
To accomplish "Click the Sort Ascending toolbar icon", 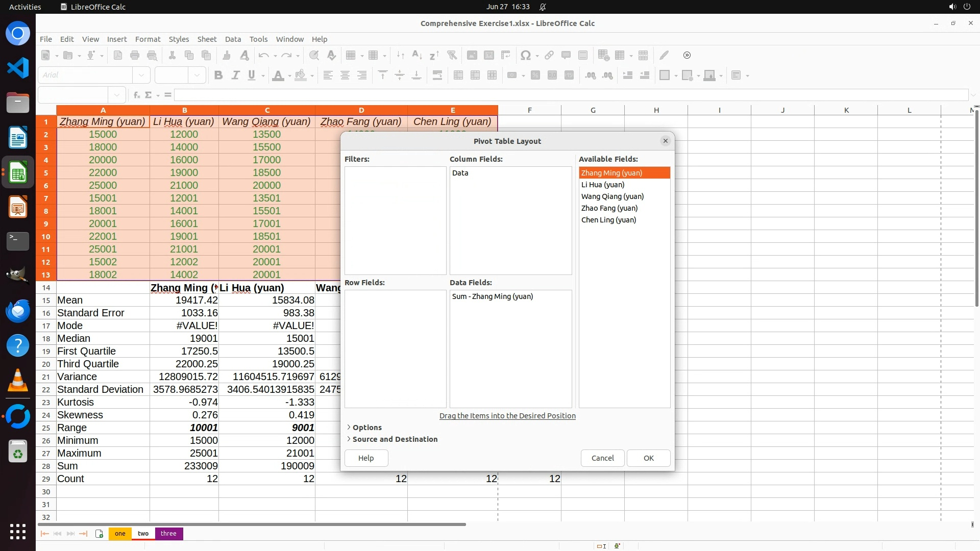I will pyautogui.click(x=417, y=56).
